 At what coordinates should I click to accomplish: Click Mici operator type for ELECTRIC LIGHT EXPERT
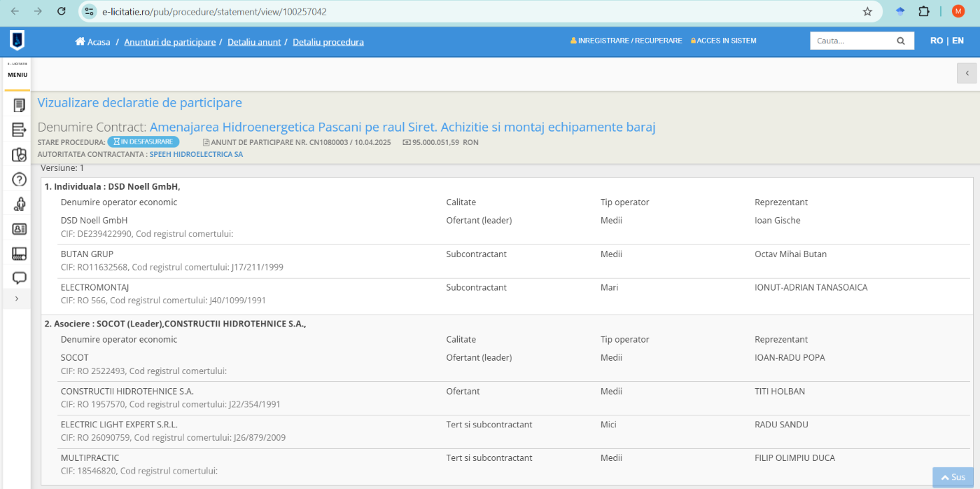609,425
